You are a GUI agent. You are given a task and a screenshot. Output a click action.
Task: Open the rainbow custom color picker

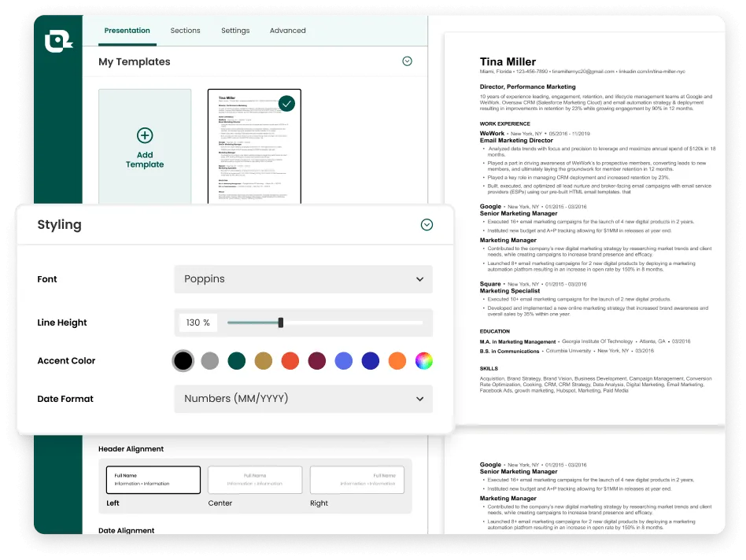click(424, 361)
